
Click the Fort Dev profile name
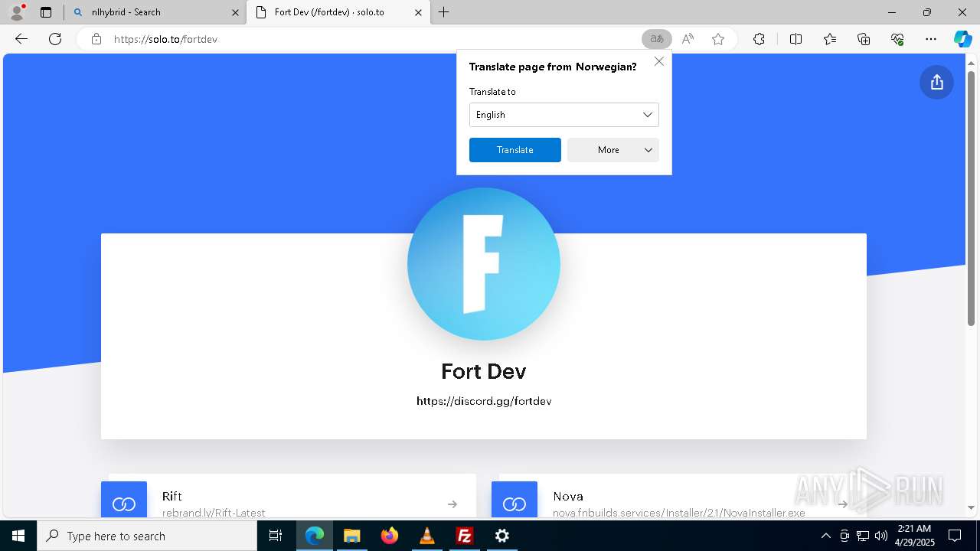484,371
